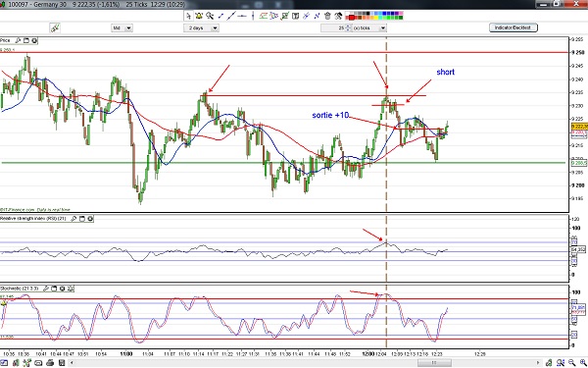The height and width of the screenshot is (368, 588).
Task: Choose the horizontal line tool
Action: [x=242, y=16]
